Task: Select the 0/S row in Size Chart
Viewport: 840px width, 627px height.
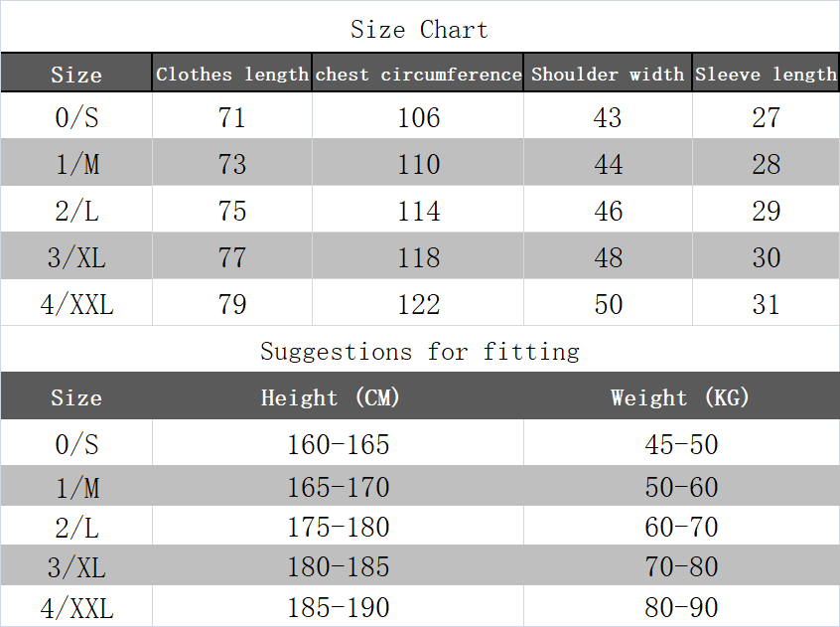Action: click(x=420, y=116)
